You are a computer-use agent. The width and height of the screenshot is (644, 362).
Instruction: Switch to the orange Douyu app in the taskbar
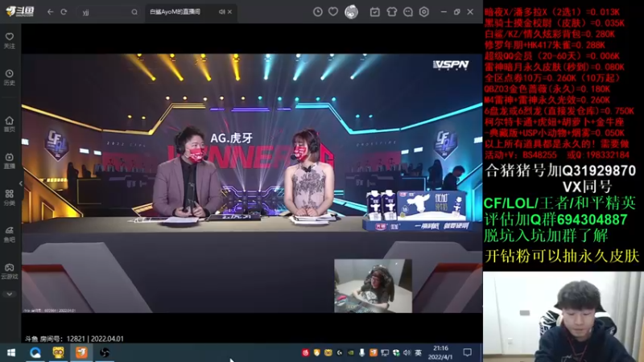pos(81,352)
